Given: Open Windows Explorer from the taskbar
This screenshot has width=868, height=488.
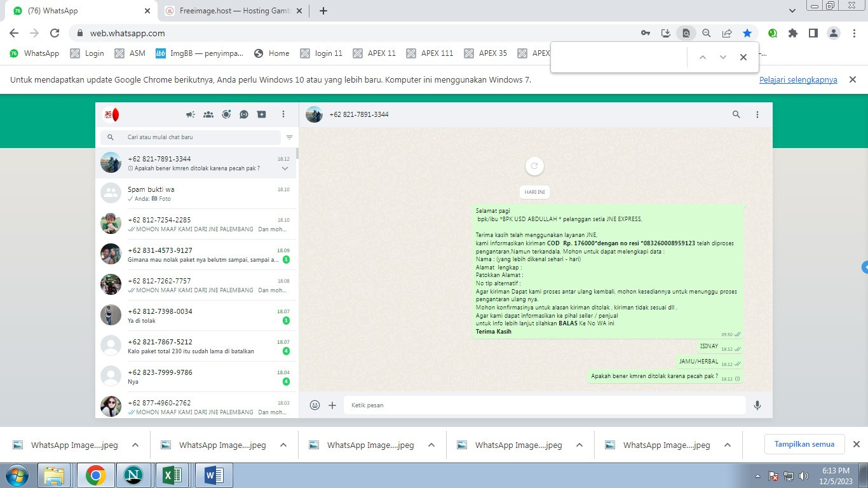Looking at the screenshot, I should pyautogui.click(x=55, y=475).
